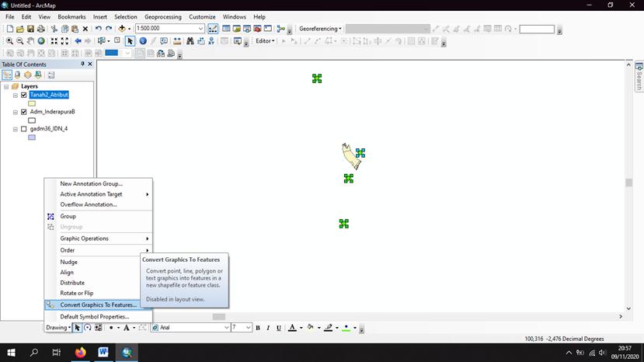The width and height of the screenshot is (644, 362).
Task: Open the Editor dropdown menu
Action: pyautogui.click(x=265, y=41)
